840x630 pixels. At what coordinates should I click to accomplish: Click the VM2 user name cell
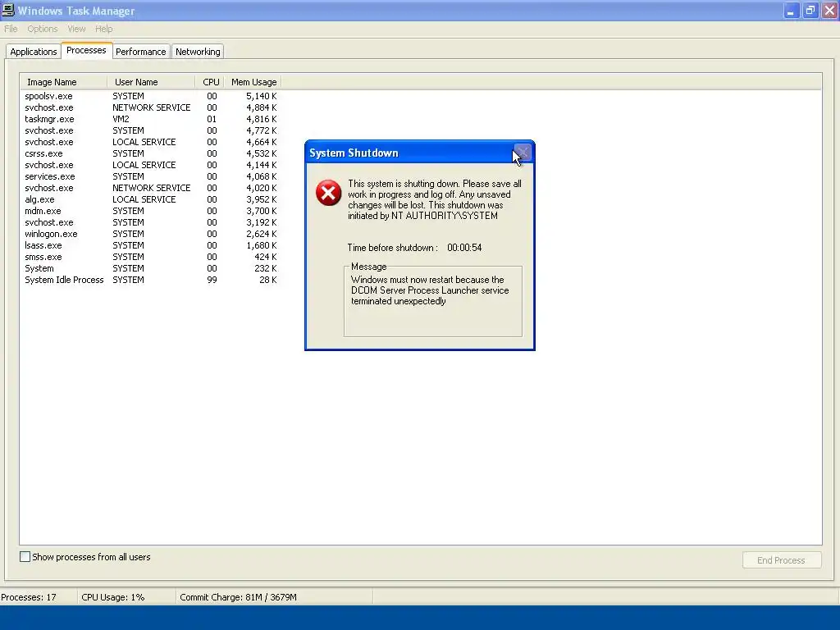coord(121,119)
